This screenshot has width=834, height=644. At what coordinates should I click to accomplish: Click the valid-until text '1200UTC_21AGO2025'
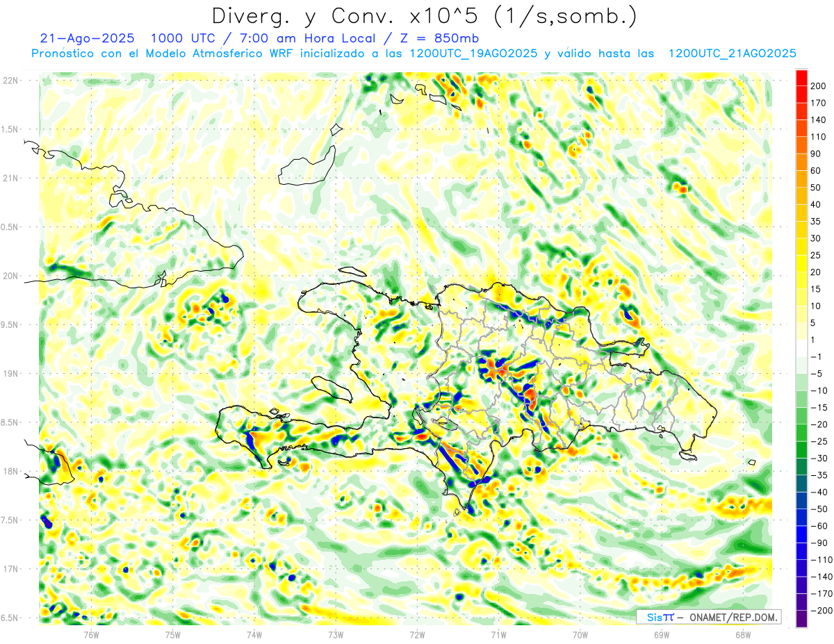pos(731,53)
